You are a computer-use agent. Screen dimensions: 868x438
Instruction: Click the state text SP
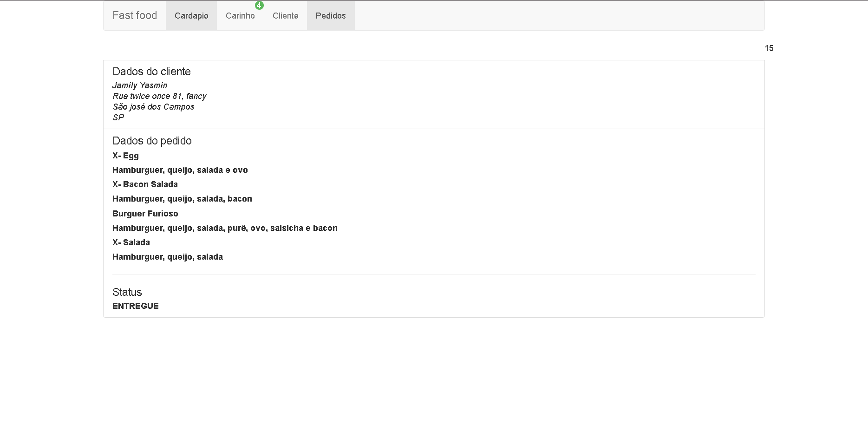click(118, 118)
